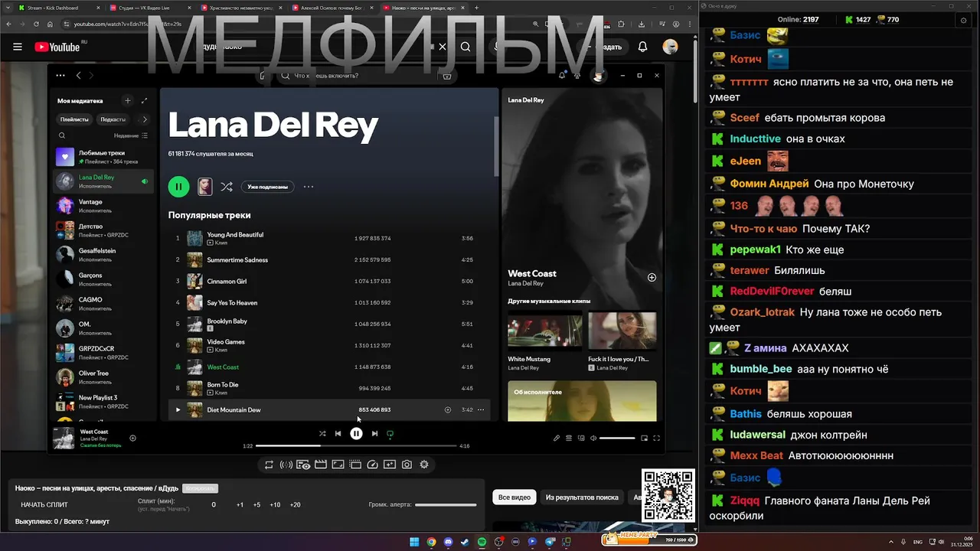Open the Spotify notifications bell
Screen dimensions: 980x551
pyautogui.click(x=562, y=75)
